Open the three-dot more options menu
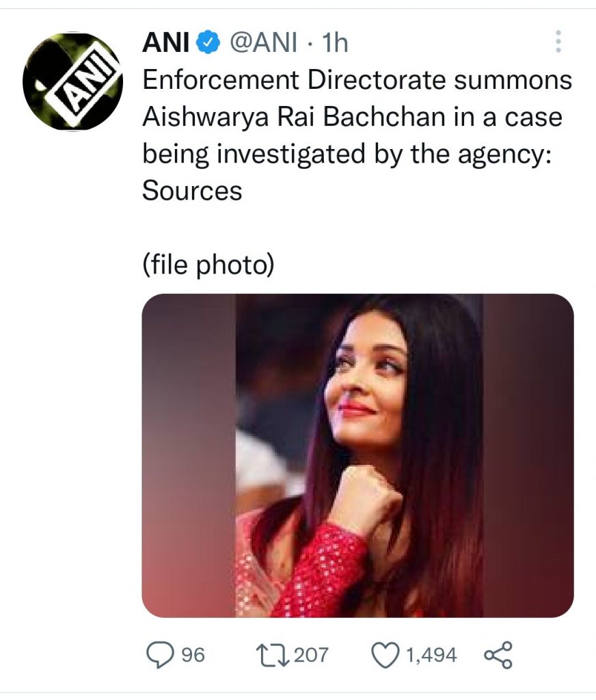Screen dimensions: 596x700 coord(558,42)
